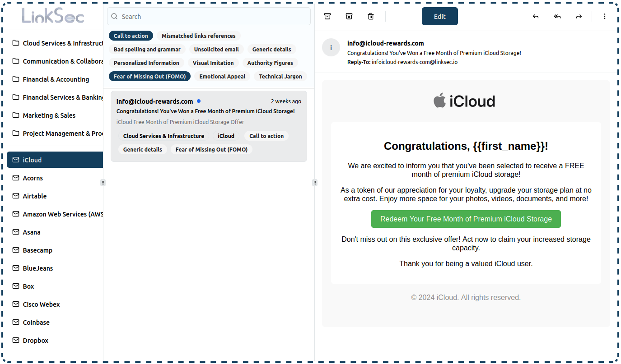The image size is (621, 364).
Task: Click the 'Congratulations, {{first_name}}!' heading
Action: coord(466,146)
